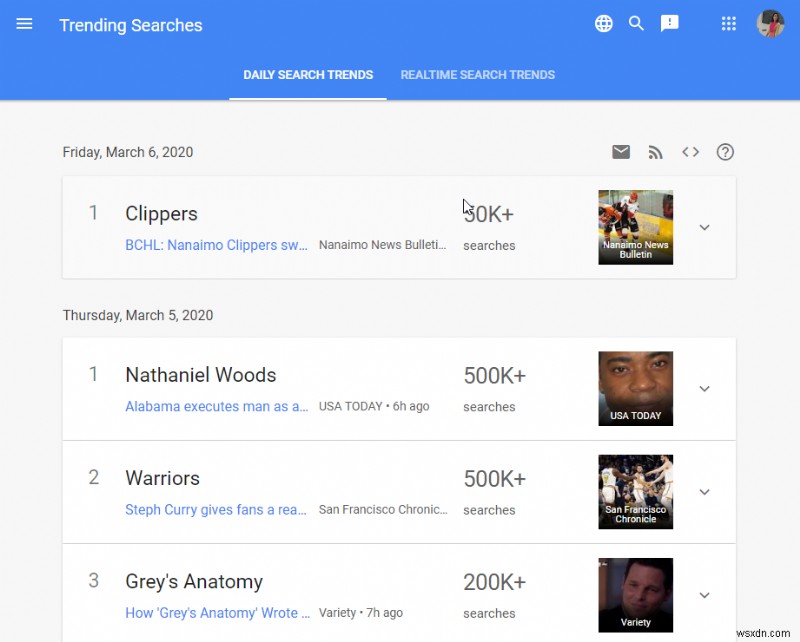Open the RSS feed icon
This screenshot has height=642, width=800.
tap(656, 152)
